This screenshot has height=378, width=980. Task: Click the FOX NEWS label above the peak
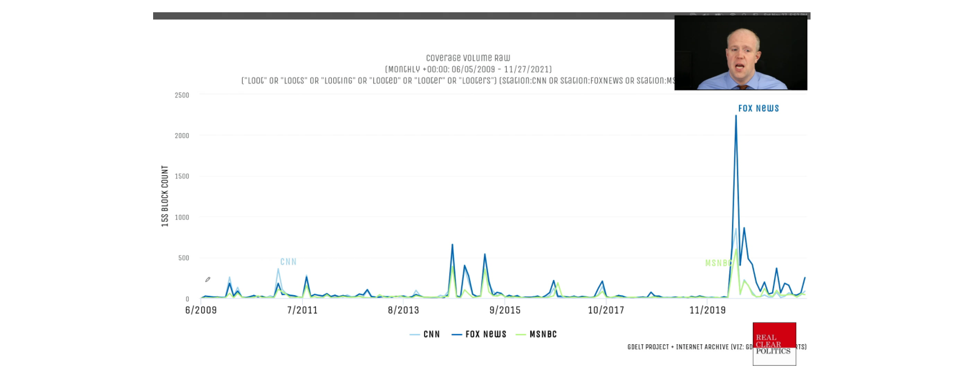(x=758, y=108)
